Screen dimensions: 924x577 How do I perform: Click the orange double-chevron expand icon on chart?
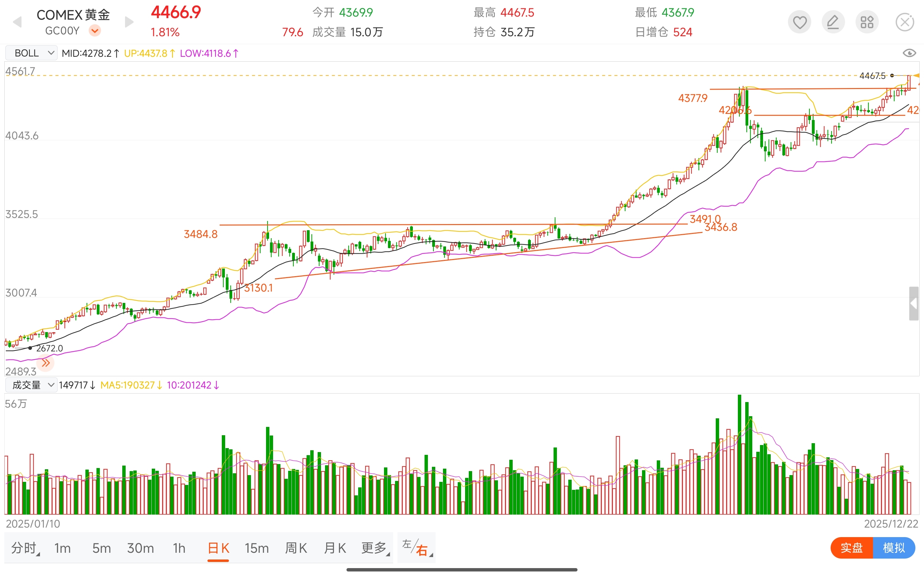pos(46,362)
